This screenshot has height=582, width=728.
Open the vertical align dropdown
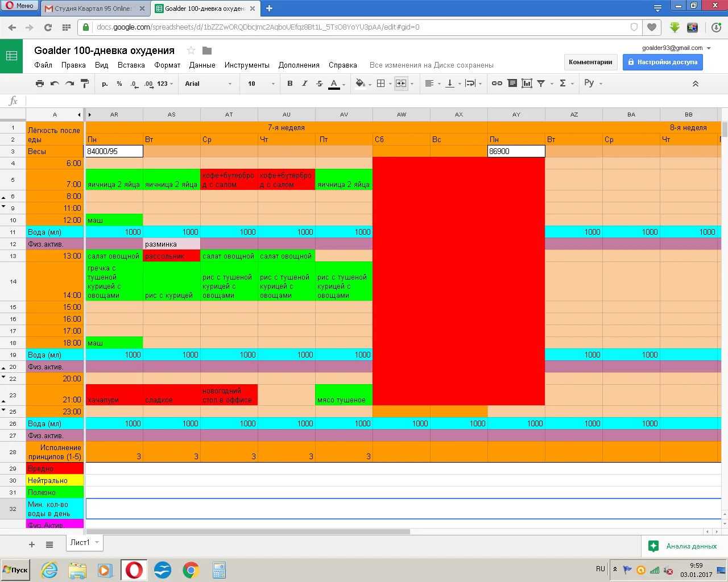pyautogui.click(x=453, y=84)
